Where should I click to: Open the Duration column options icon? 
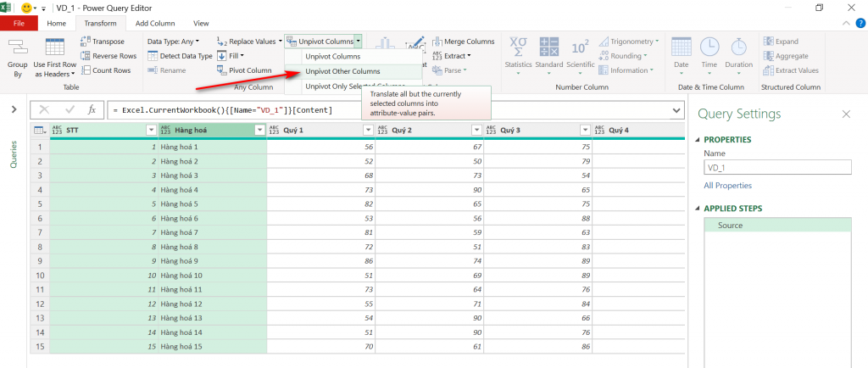point(738,47)
